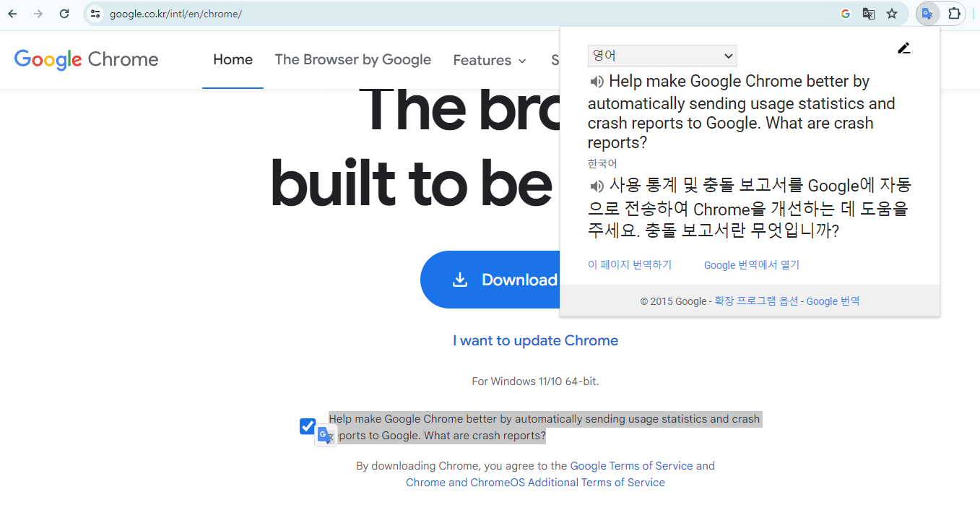
Task: Open Chrome and ChromeOS Additional Terms link
Action: coord(535,483)
